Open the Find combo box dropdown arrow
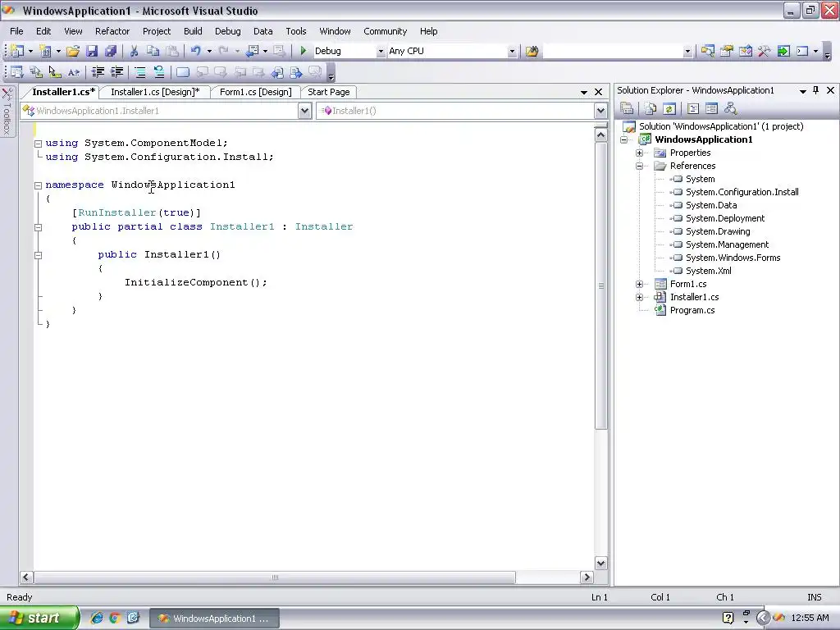Screen dimensions: 840x630 point(687,52)
